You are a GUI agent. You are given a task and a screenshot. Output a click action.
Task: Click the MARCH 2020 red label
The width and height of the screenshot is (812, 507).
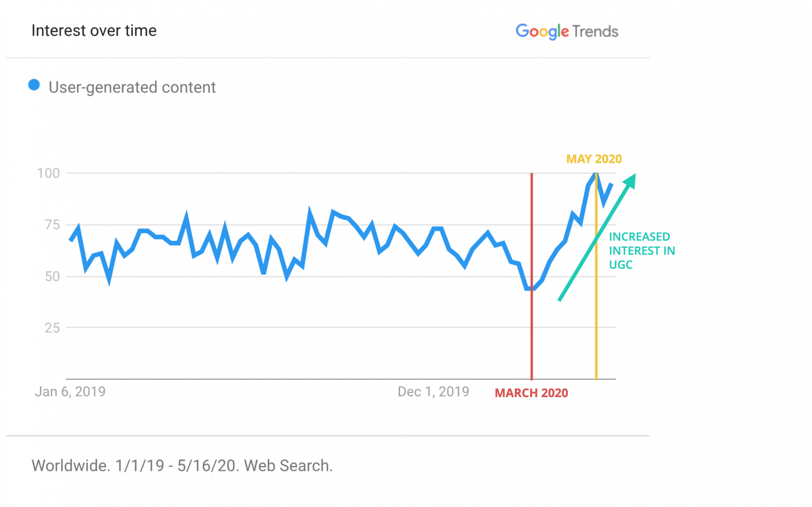point(531,393)
